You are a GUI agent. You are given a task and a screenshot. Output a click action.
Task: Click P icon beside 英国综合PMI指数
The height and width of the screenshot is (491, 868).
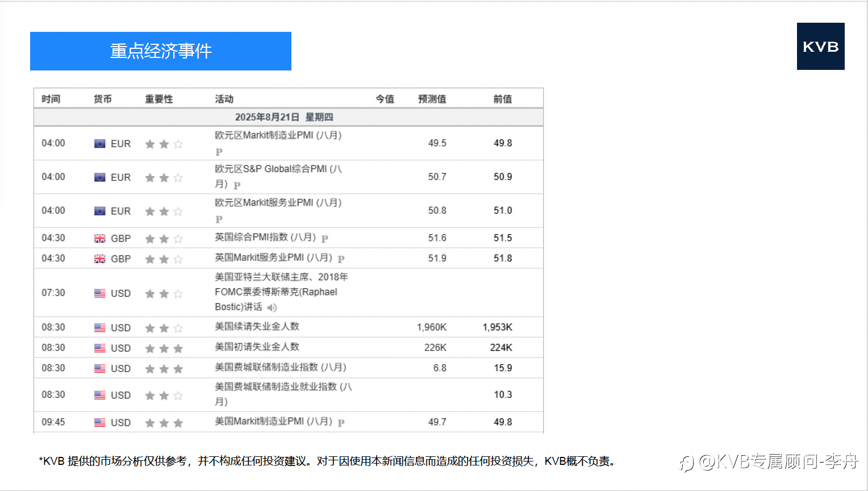[325, 239]
